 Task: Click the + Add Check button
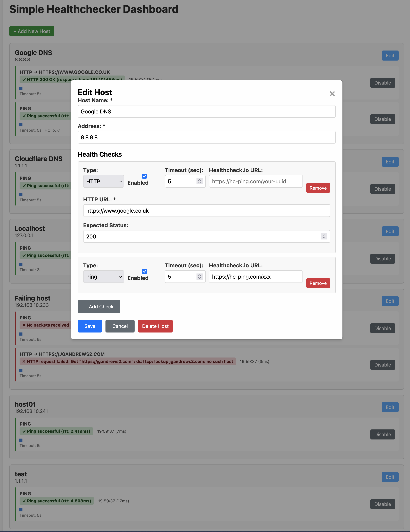(99, 307)
